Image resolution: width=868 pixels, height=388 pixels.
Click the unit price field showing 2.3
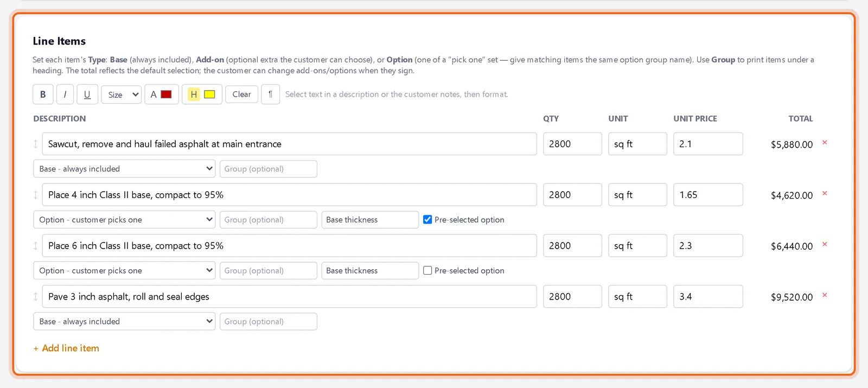[708, 246]
